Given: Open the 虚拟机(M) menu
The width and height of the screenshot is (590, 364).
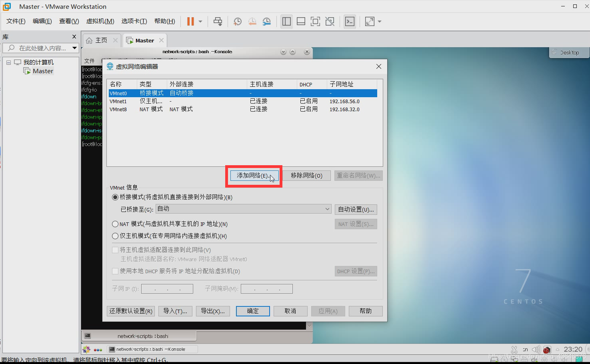Looking at the screenshot, I should 100,21.
